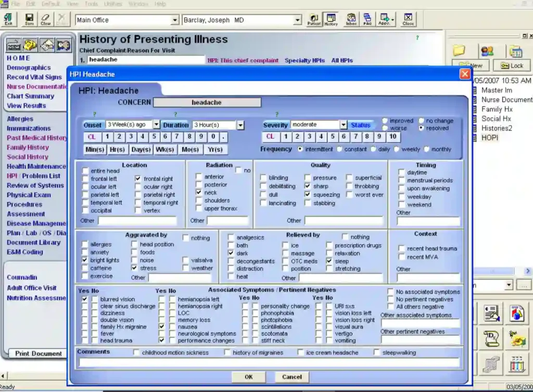Open the Inbox icon
This screenshot has width=533, height=392.
[351, 20]
